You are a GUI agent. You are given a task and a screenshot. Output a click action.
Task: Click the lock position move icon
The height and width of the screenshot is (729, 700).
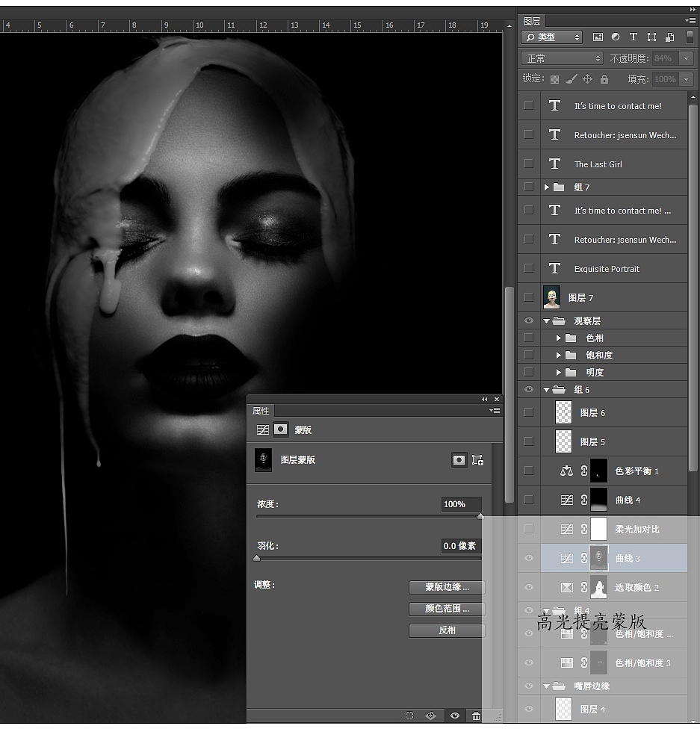pyautogui.click(x=587, y=79)
